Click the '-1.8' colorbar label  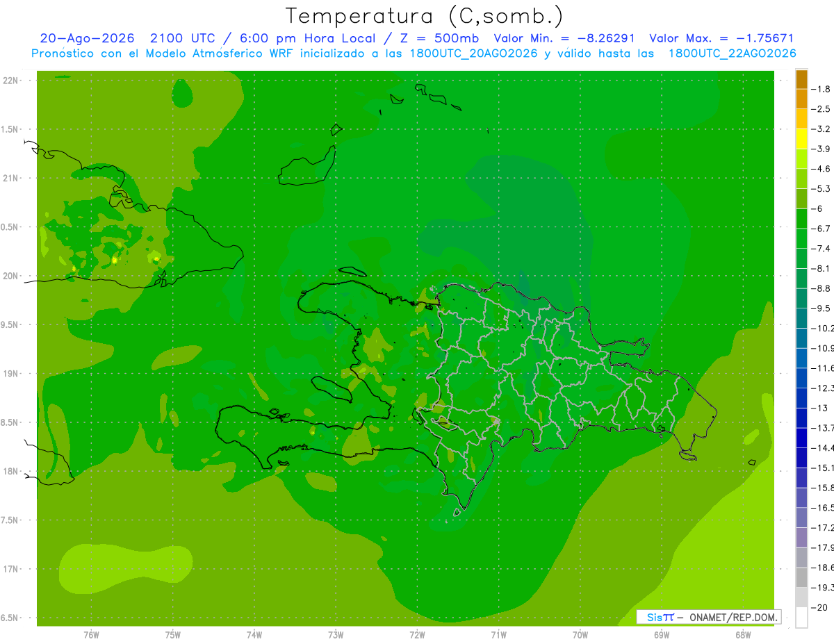(821, 89)
